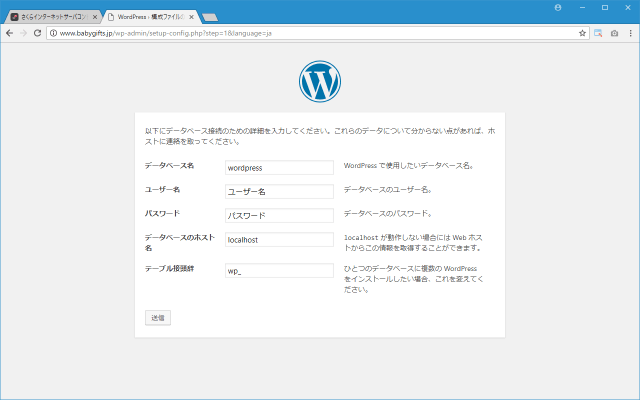Click the ユーザー名 label
Screen dimensions: 640x400
pyautogui.click(x=162, y=190)
